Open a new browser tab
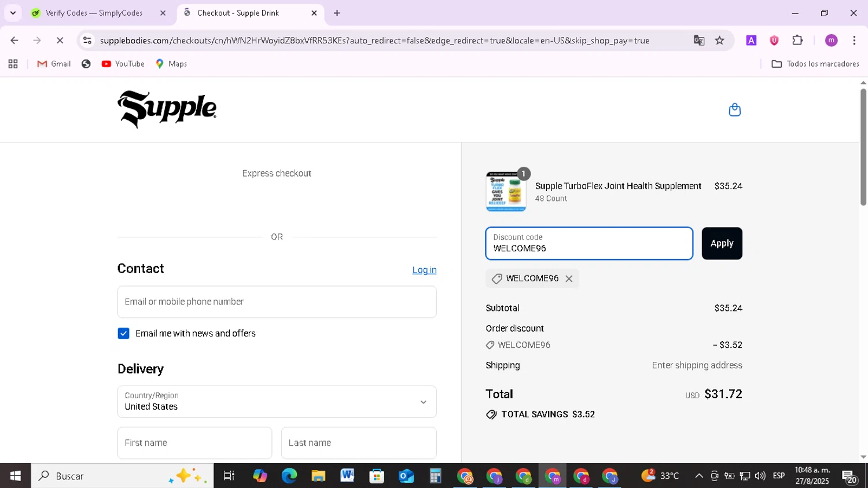The width and height of the screenshot is (868, 488). click(337, 13)
